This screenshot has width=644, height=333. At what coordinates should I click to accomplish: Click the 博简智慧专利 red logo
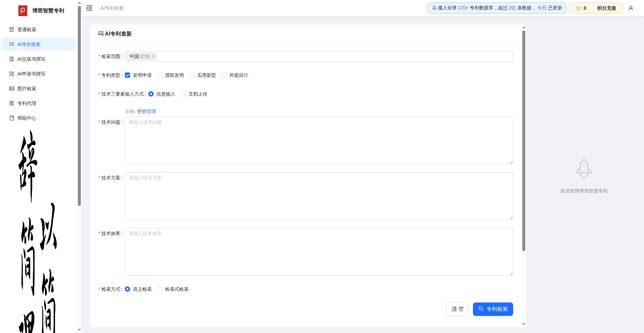[22, 11]
